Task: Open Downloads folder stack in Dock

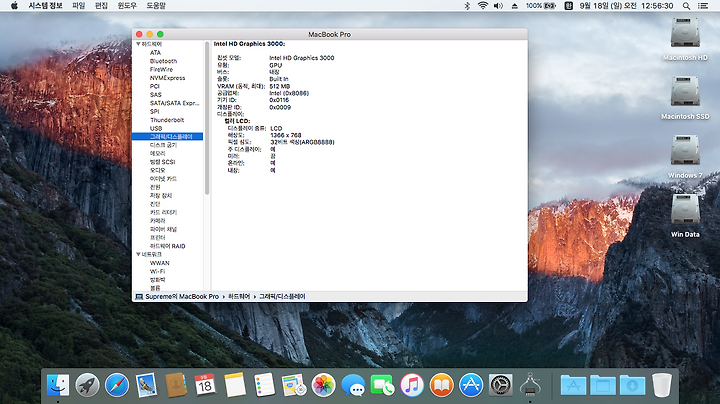Action: point(632,385)
